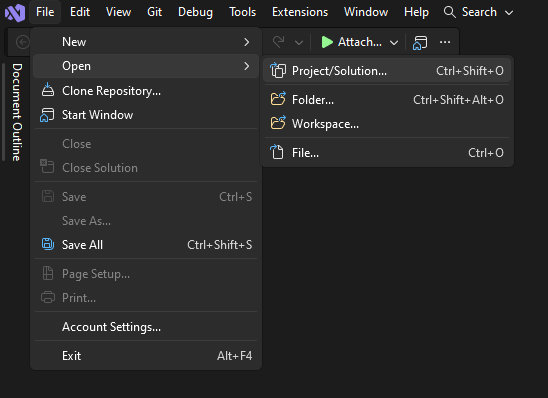
Task: Click the Search box label
Action: (x=479, y=12)
